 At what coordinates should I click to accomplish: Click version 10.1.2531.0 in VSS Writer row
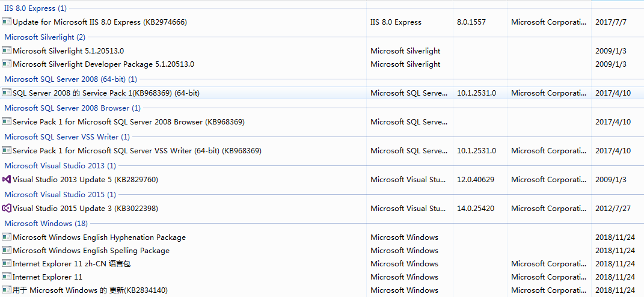476,151
